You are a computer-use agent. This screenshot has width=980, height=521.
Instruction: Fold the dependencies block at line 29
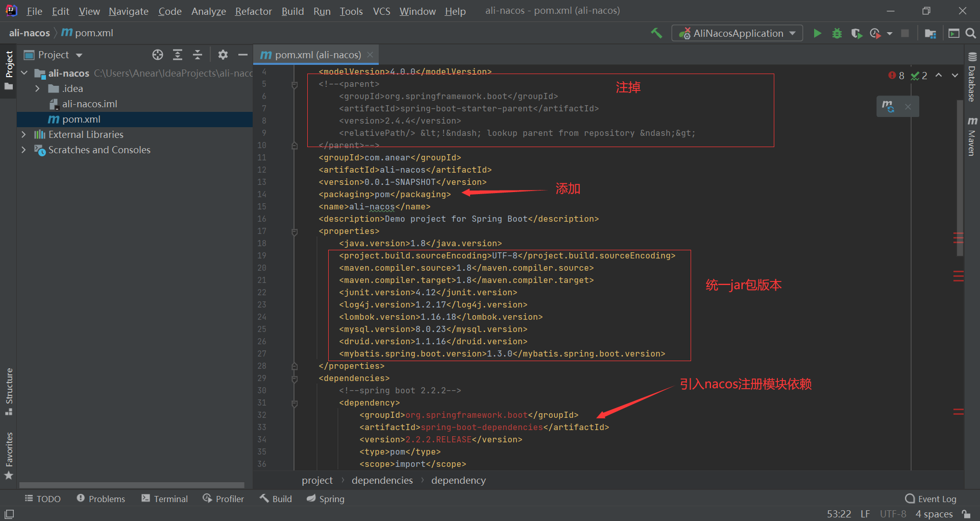(295, 378)
